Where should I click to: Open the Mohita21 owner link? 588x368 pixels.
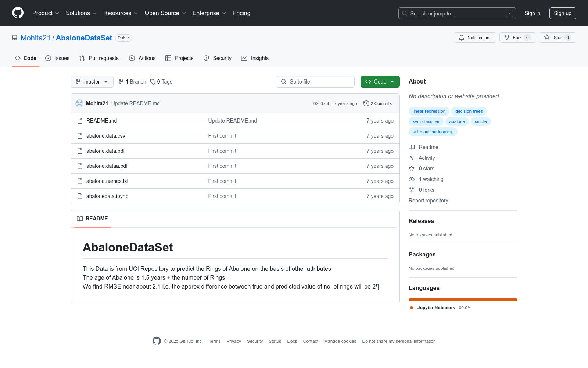coord(36,38)
